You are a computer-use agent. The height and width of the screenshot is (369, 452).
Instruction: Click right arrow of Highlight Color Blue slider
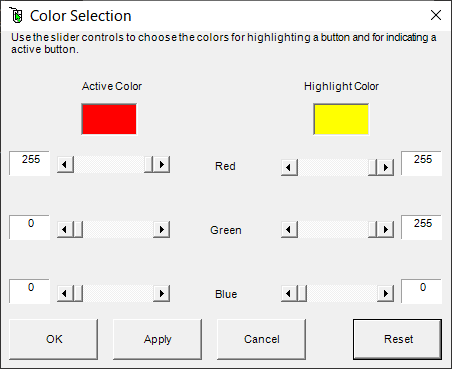[x=386, y=293]
